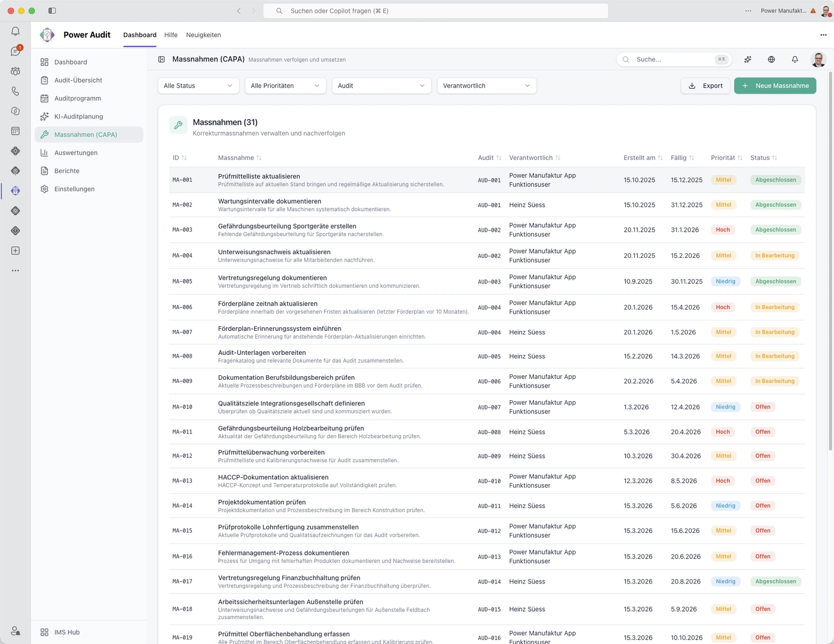The image size is (834, 644).
Task: Open the Teams activity bell icon
Action: pyautogui.click(x=16, y=31)
